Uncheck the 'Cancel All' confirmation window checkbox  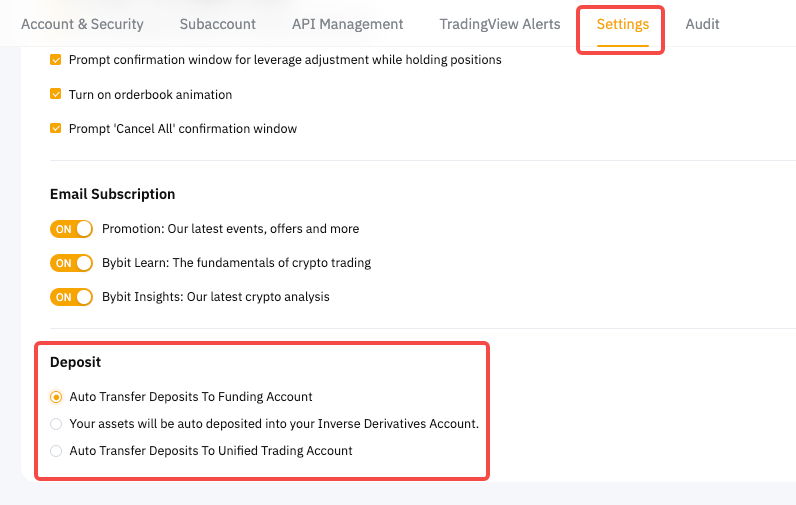point(56,128)
